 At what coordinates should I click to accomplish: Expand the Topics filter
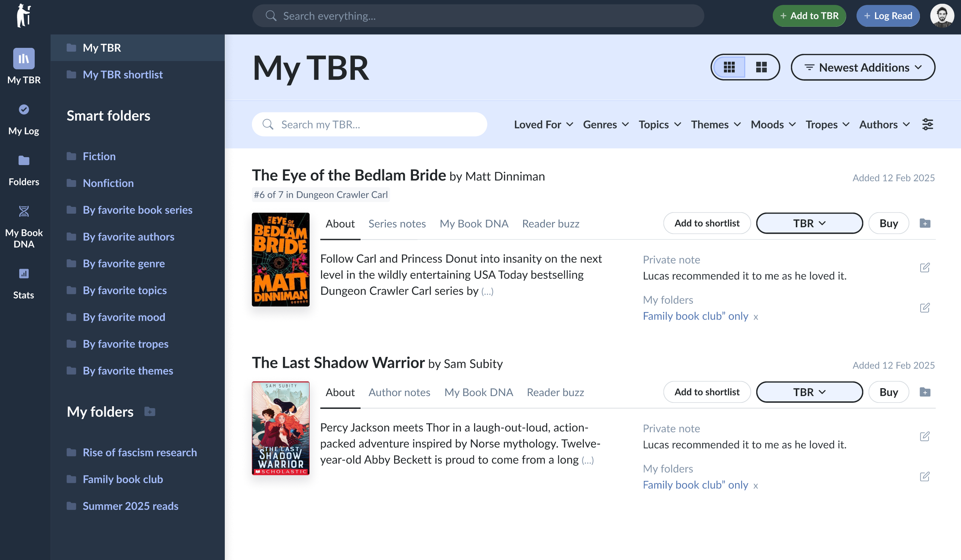coord(660,125)
